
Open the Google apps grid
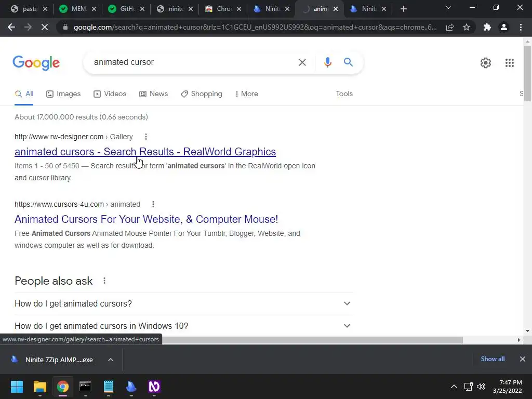tap(509, 63)
